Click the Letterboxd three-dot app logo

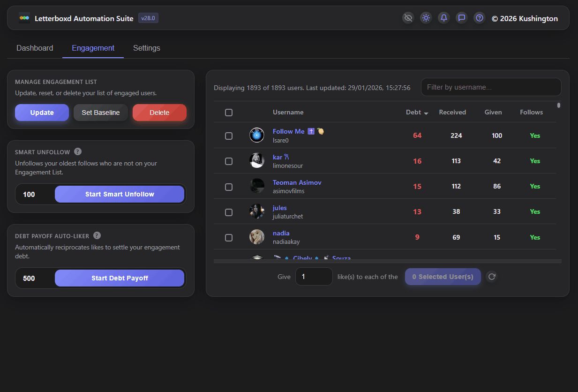[24, 18]
